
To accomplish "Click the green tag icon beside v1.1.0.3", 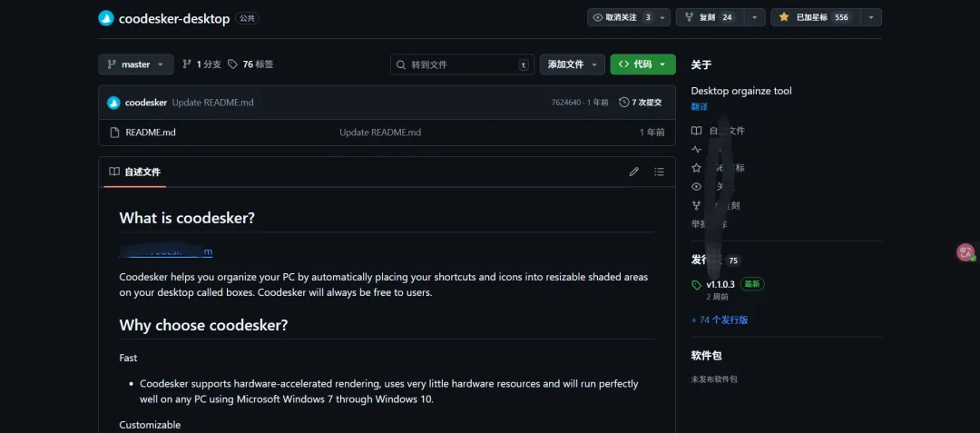I will pyautogui.click(x=696, y=285).
